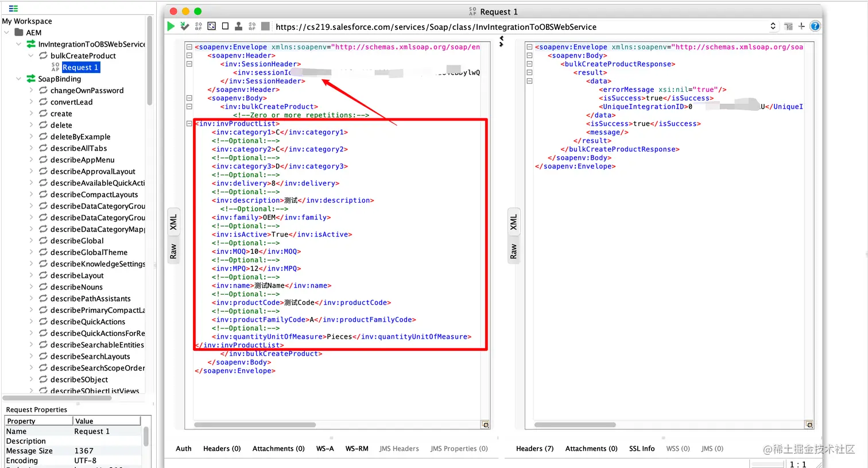This screenshot has width=868, height=468.
Task: Fold the inv:SessionHeader element
Action: point(189,64)
